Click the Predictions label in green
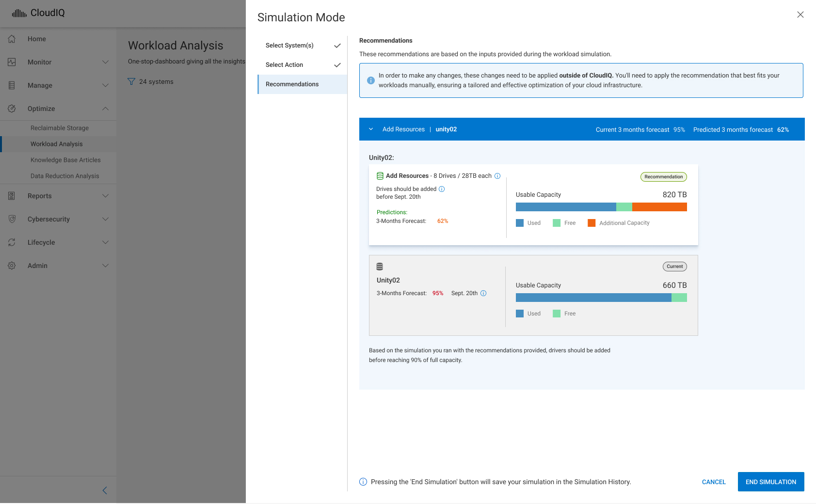The height and width of the screenshot is (504, 816). 392,212
